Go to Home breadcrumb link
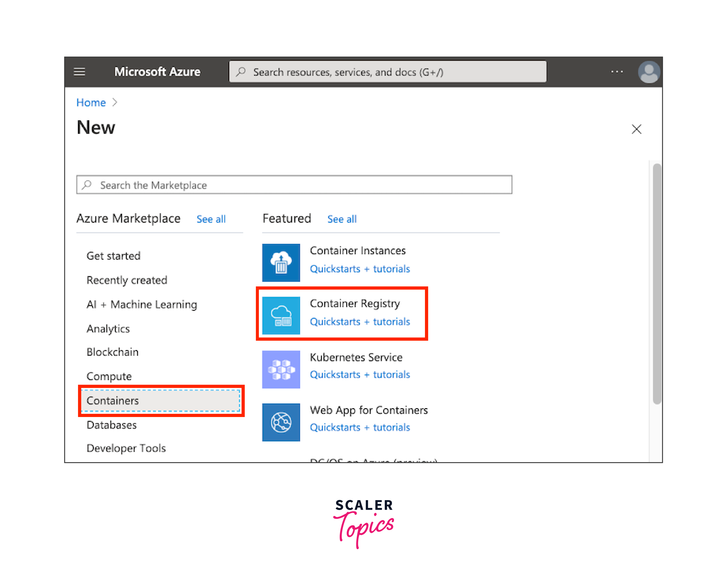The height and width of the screenshot is (588, 727). (91, 102)
